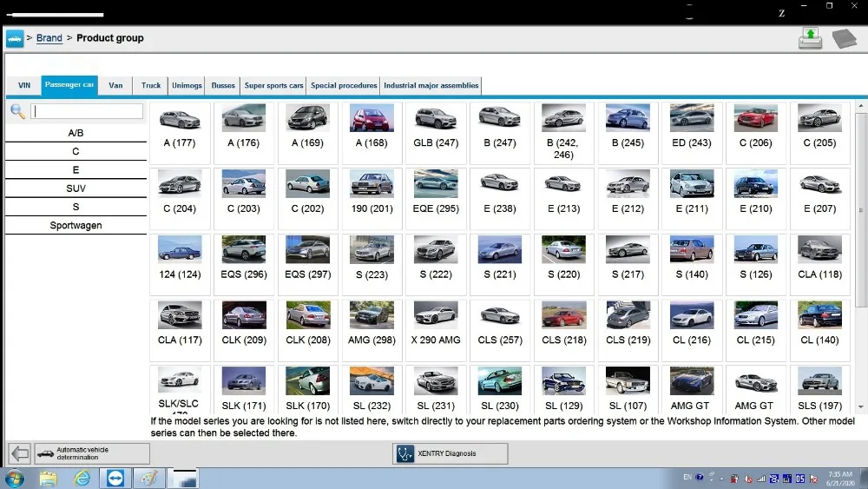Choose the GLB (247) model thumbnail
The height and width of the screenshot is (489, 868).
coord(436,133)
